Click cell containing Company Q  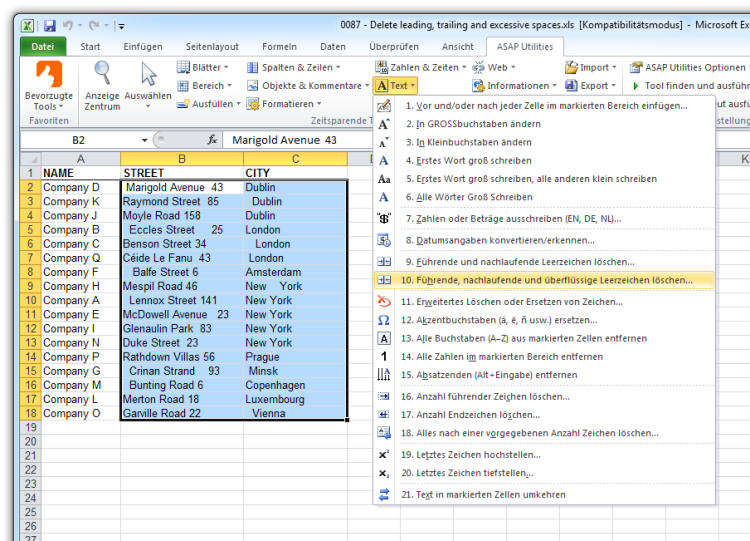coord(80,258)
